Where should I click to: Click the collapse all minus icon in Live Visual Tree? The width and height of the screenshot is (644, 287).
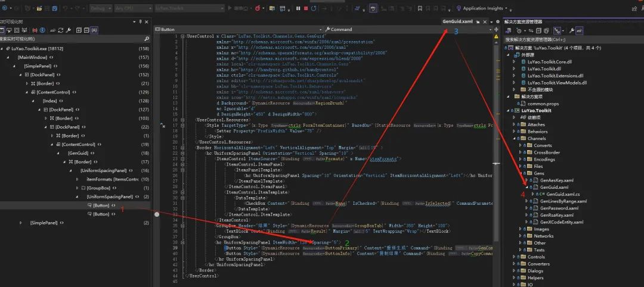(x=86, y=30)
